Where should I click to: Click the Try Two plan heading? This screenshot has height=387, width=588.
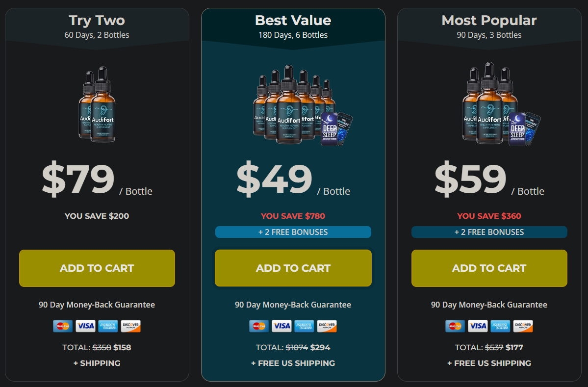(x=97, y=21)
